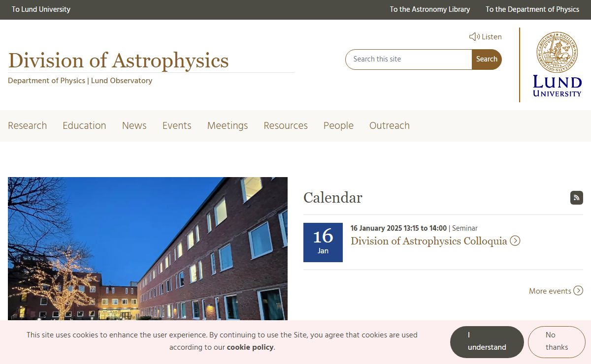This screenshot has height=364, width=591.
Task: Go to the News section
Action: coord(134,125)
